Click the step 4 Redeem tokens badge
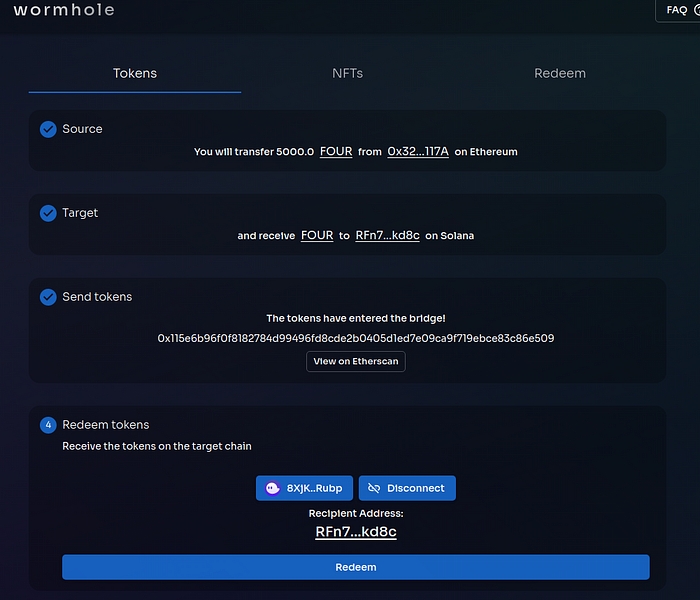Image resolution: width=700 pixels, height=600 pixels. (x=48, y=425)
